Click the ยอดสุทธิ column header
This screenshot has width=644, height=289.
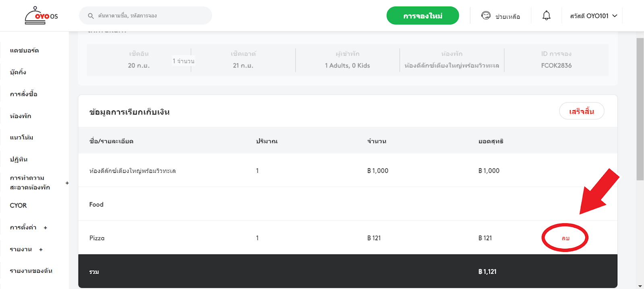(491, 141)
